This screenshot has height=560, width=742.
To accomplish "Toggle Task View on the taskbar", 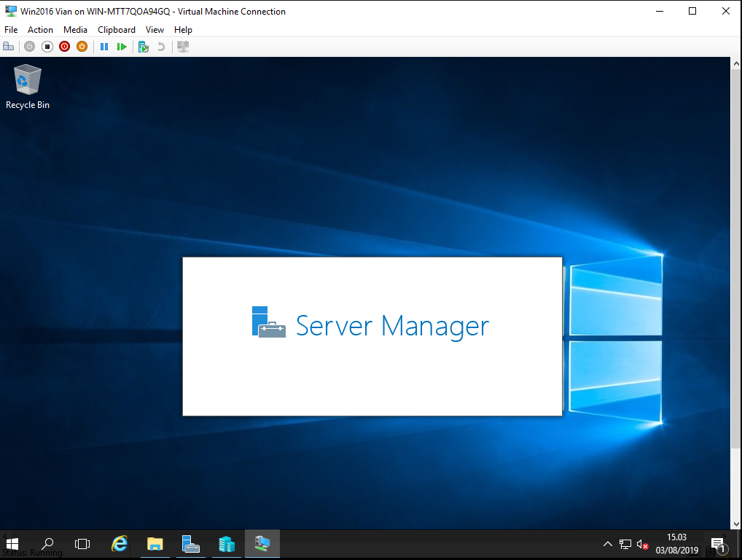I will (x=82, y=544).
